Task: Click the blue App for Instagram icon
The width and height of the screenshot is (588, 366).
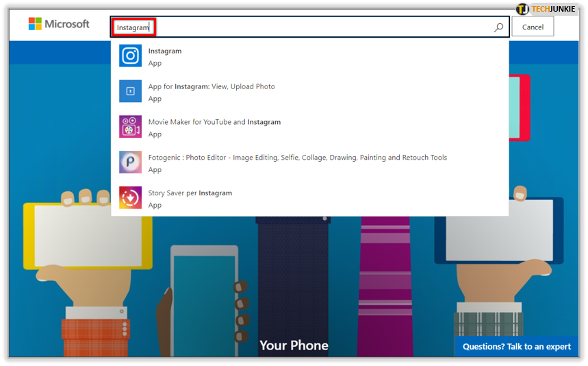Action: coord(130,91)
